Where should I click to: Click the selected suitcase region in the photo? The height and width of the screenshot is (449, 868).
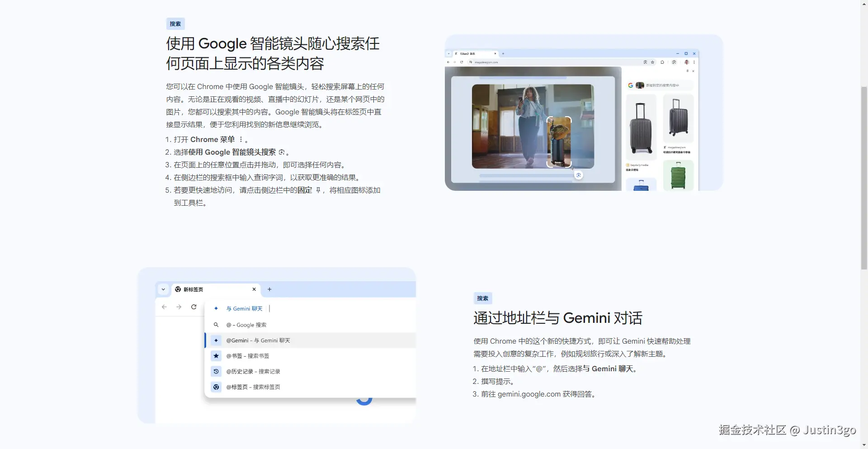click(559, 142)
